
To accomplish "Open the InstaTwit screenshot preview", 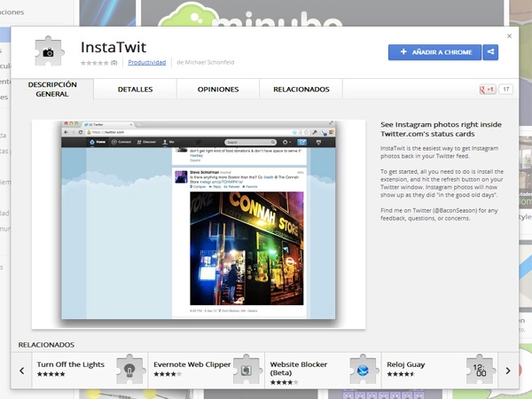I will point(199,224).
